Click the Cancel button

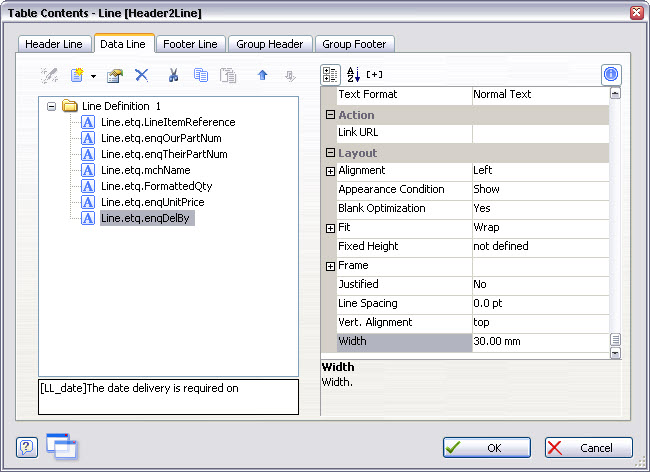[589, 448]
